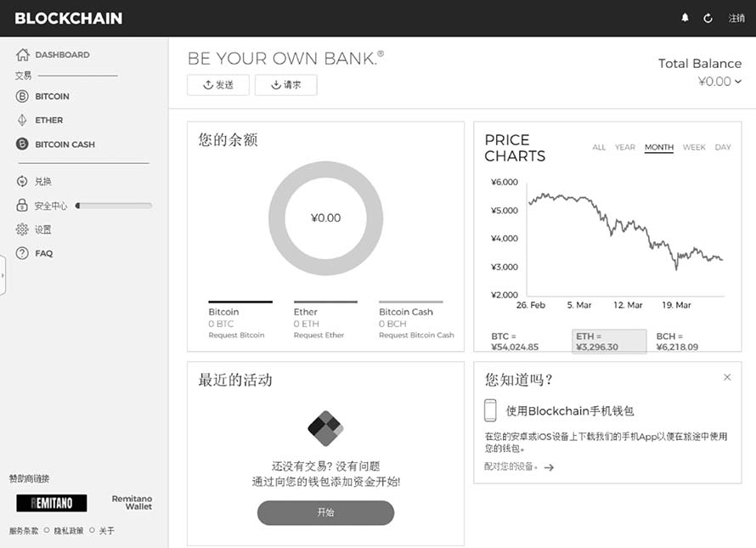The height and width of the screenshot is (548, 756).
Task: Select the ETHER diamond icon in sidebar
Action: point(22,120)
